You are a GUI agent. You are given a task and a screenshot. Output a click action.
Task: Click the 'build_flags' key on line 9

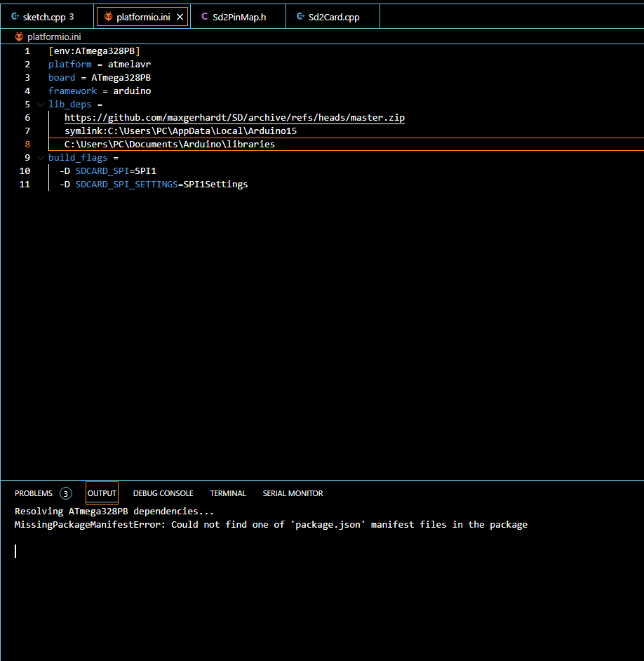(78, 158)
